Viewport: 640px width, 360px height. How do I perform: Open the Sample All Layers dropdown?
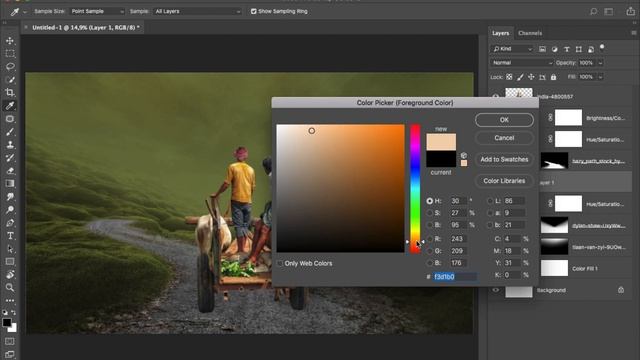[198, 11]
